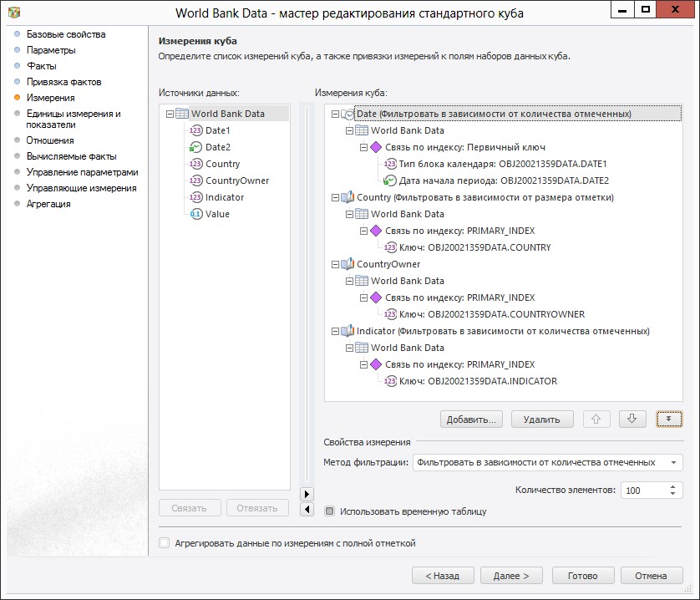700x600 pixels.
Task: Click the Готово button
Action: tap(583, 576)
